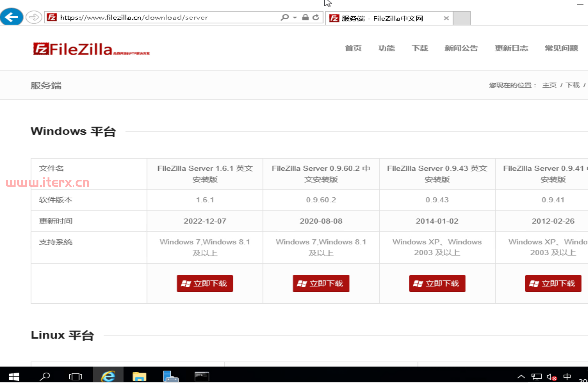
Task: Click the 支持系统 row label
Action: 56,242
